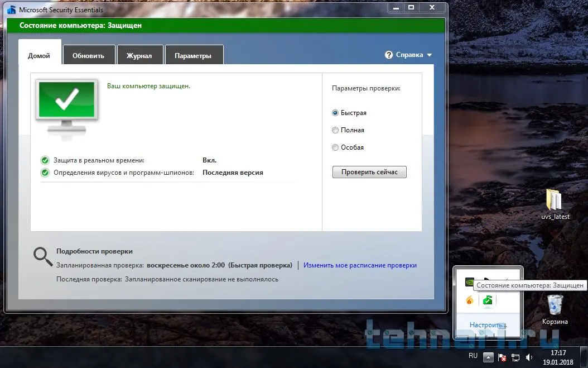Screen dimensions: 588x368
Task: Click the RU language indicator
Action: (x=473, y=356)
